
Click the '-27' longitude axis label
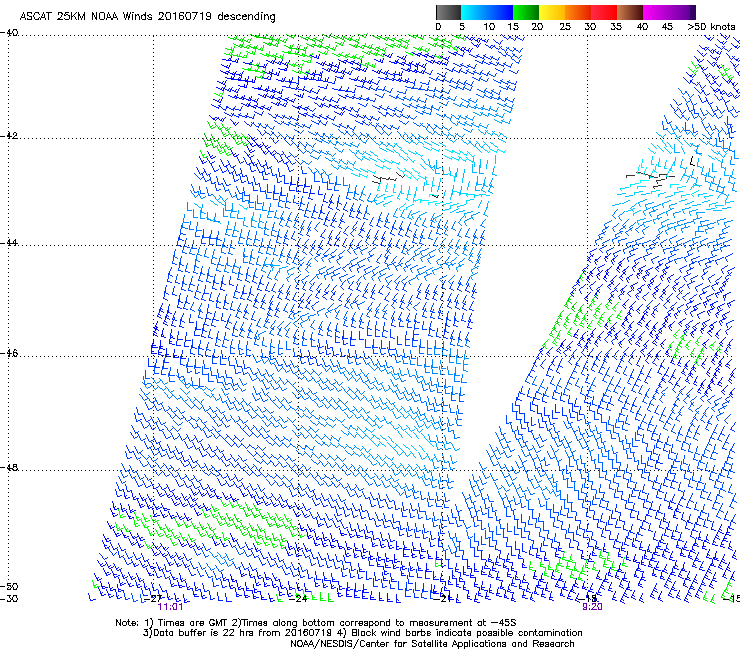153,599
